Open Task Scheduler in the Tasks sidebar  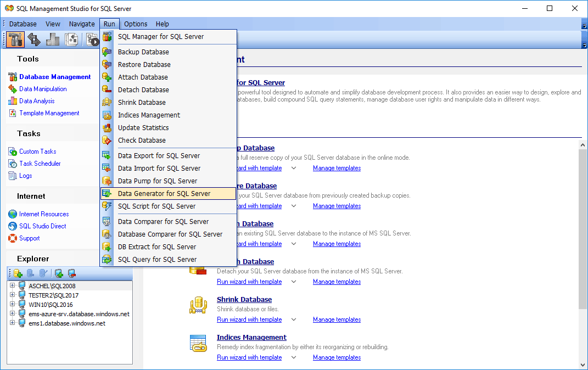click(x=40, y=164)
